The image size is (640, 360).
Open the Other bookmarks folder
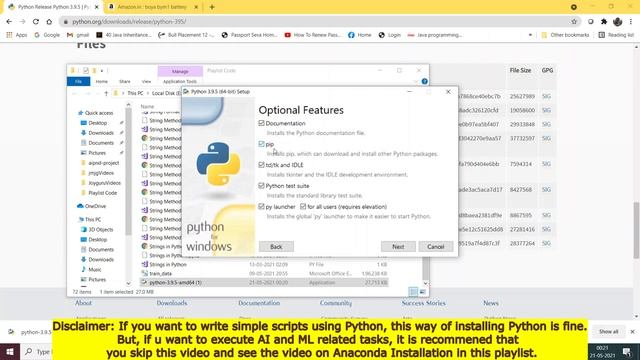point(565,35)
